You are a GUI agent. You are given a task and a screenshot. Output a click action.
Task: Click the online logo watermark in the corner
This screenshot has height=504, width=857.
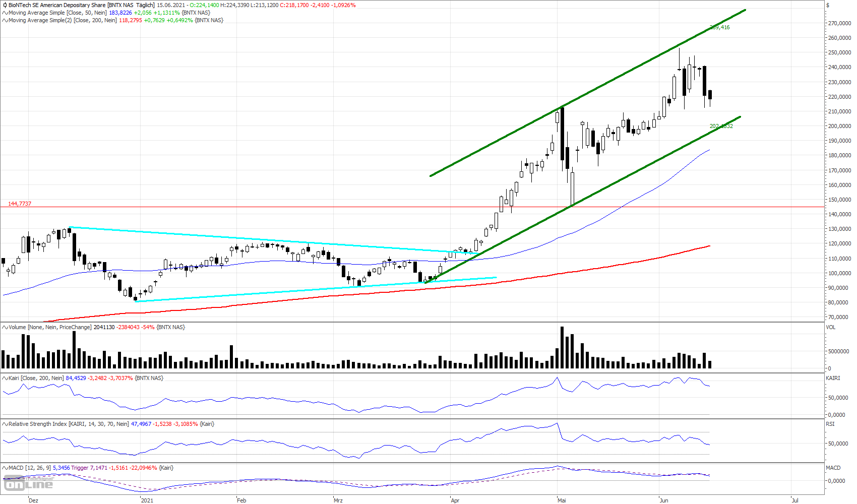[28, 483]
